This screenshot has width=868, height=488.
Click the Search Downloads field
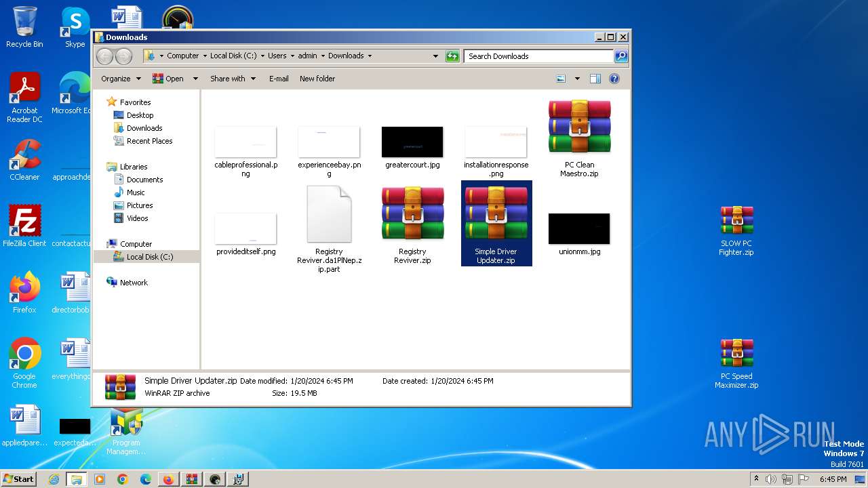point(539,56)
